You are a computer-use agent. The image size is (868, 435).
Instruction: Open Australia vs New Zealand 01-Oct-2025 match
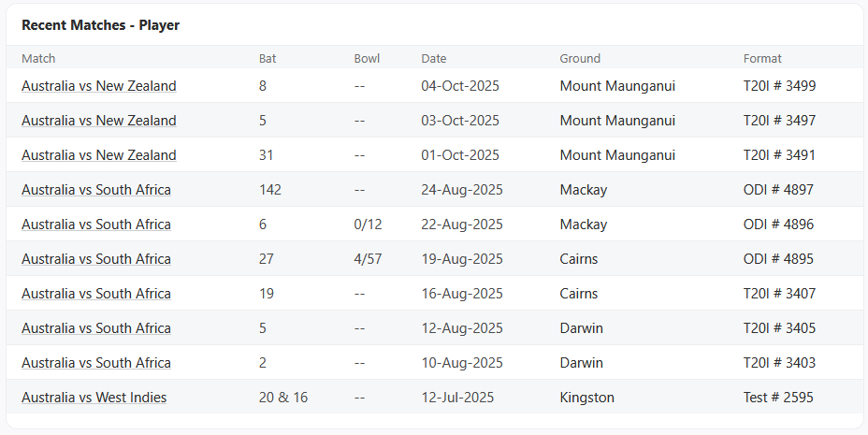click(x=98, y=155)
